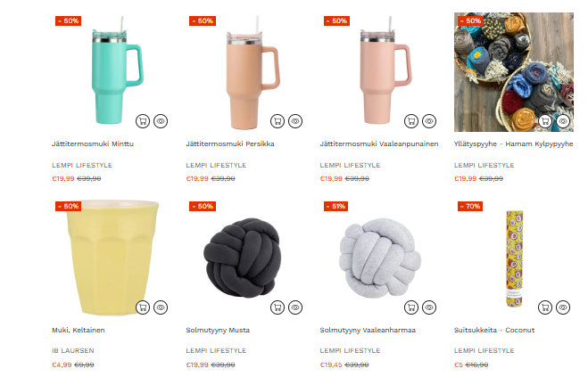Add Suitsukkeita Coconut to cart
Viewport: 588px width, 385px height.
(545, 307)
